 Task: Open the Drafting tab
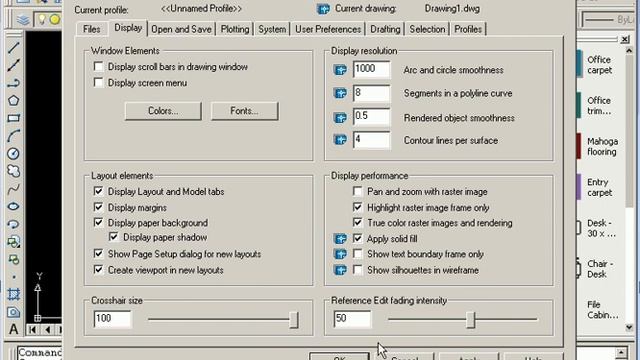[385, 29]
